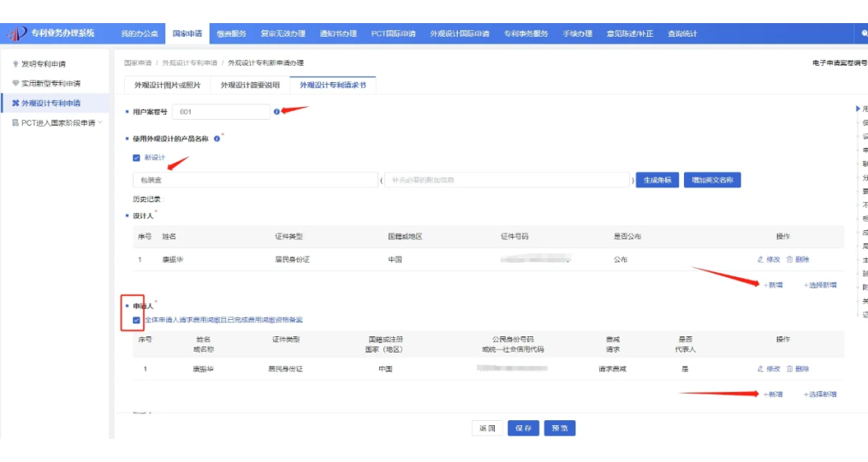Switch to 外观设计简要说明 tab
The width and height of the screenshot is (868, 462).
[250, 86]
